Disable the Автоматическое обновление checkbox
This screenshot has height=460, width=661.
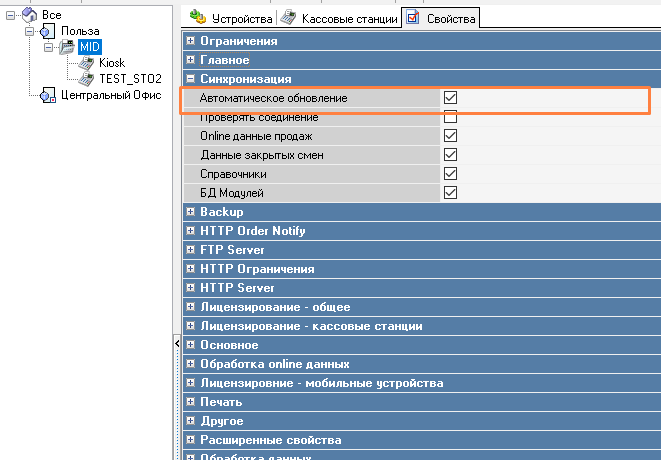[x=450, y=98]
